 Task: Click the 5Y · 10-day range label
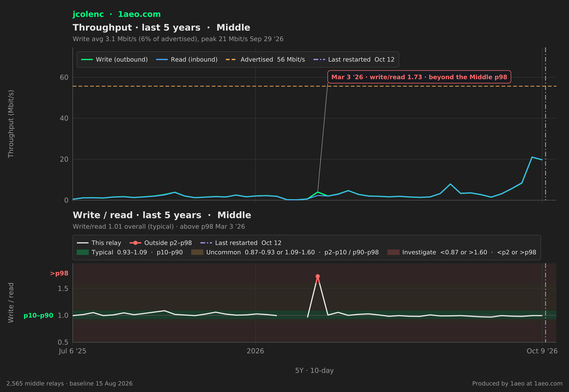[315, 371]
